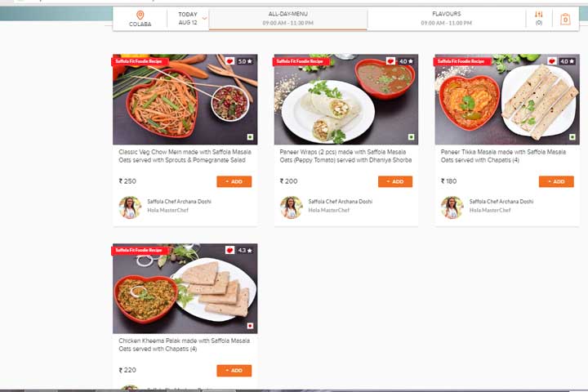Open the filter sliders icon

(538, 15)
